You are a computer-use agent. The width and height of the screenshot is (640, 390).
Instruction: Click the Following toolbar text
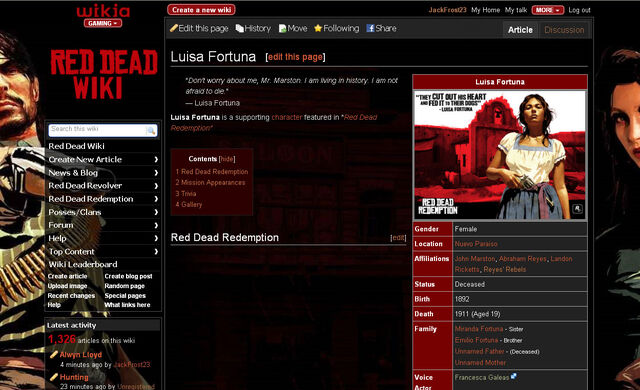[341, 28]
